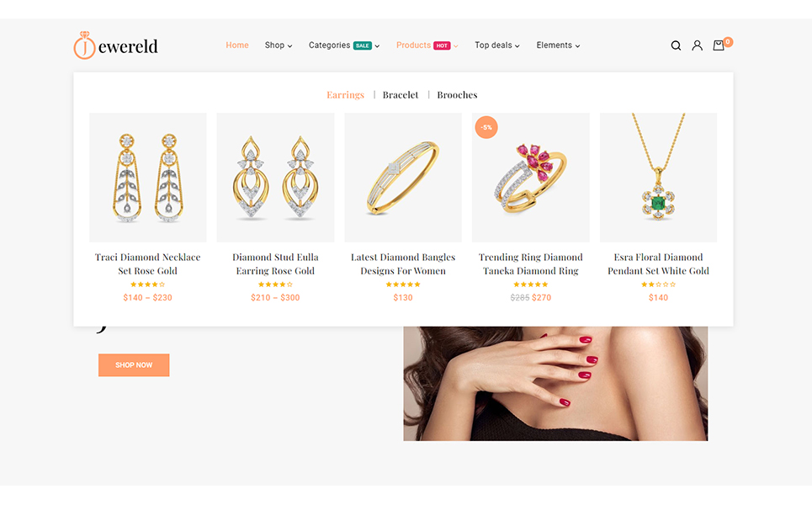Image resolution: width=812 pixels, height=505 pixels.
Task: Open the Esra Floral Diamond Pendant thumbnail
Action: pyautogui.click(x=658, y=178)
